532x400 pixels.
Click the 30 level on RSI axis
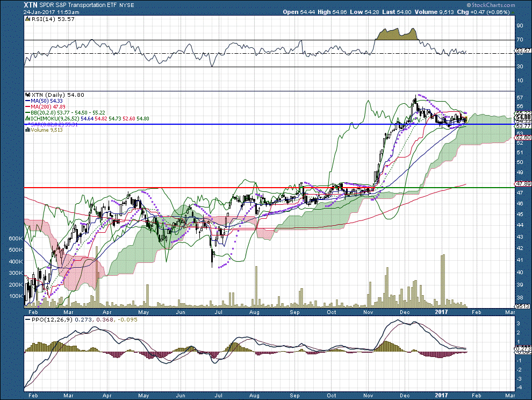520,67
